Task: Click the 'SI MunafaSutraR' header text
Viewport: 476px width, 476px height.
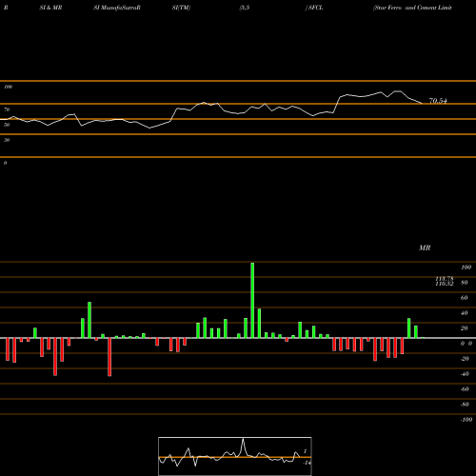Action: pos(117,8)
